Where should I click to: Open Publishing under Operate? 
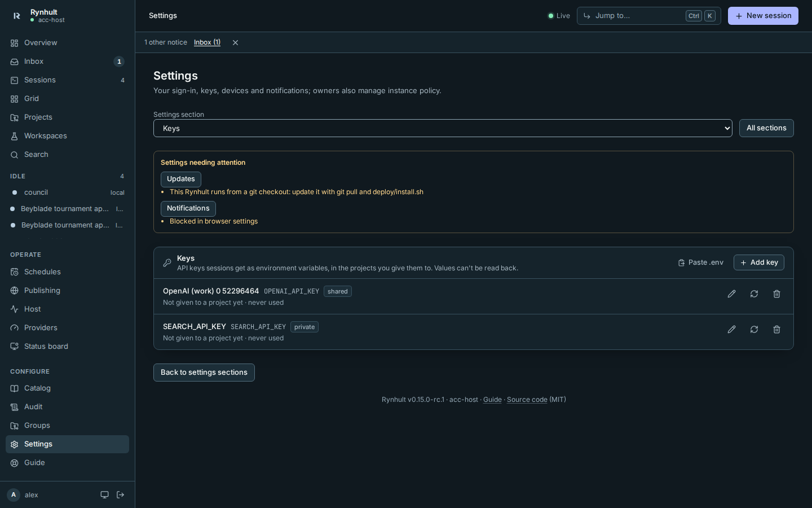(x=67, y=291)
